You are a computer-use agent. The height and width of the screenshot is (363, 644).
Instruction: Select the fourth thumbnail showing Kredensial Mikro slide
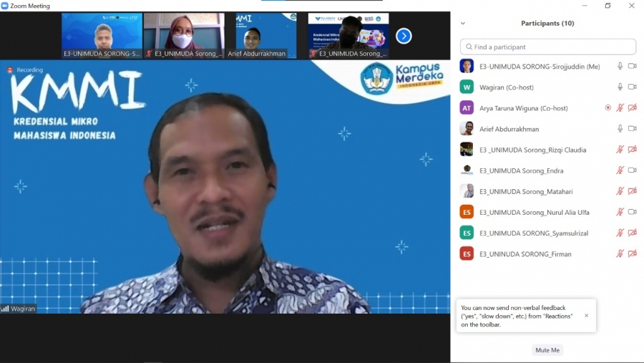coord(348,35)
